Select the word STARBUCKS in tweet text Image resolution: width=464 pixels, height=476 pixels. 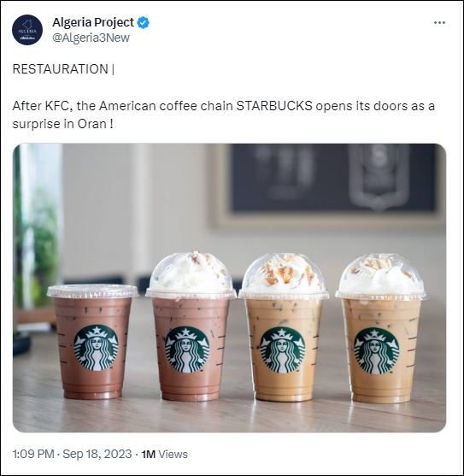click(274, 106)
